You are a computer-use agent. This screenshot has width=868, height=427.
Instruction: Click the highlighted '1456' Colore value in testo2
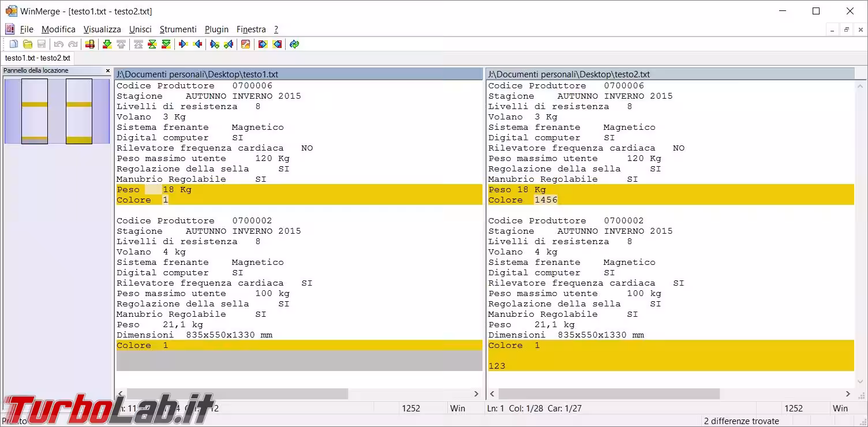pos(546,200)
